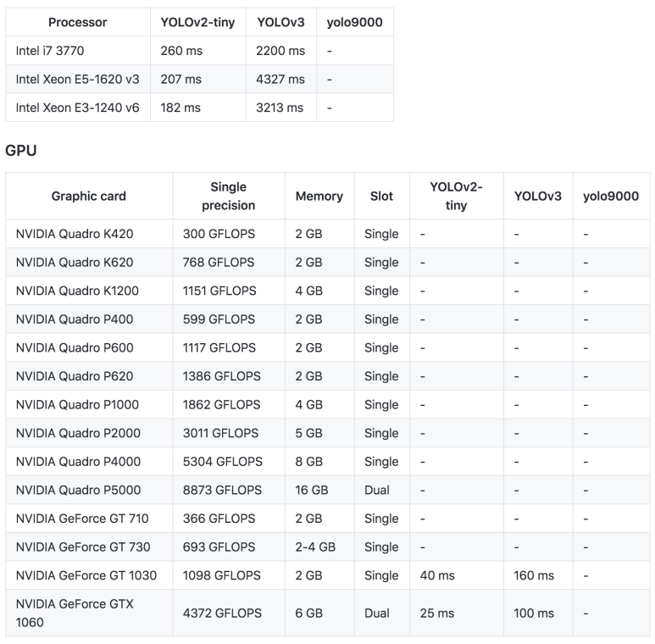Select the '40 ms' value
This screenshot has width=655, height=644.
(437, 575)
